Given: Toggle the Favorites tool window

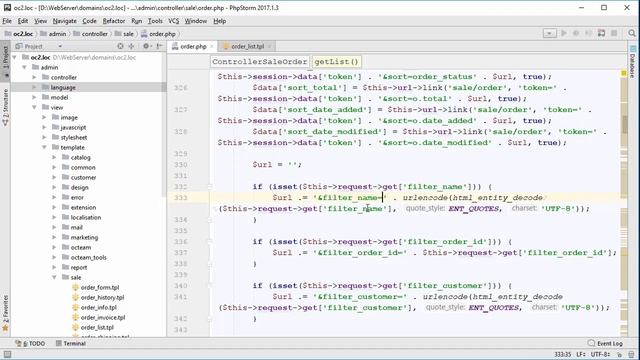Looking at the screenshot, I should pos(5,313).
